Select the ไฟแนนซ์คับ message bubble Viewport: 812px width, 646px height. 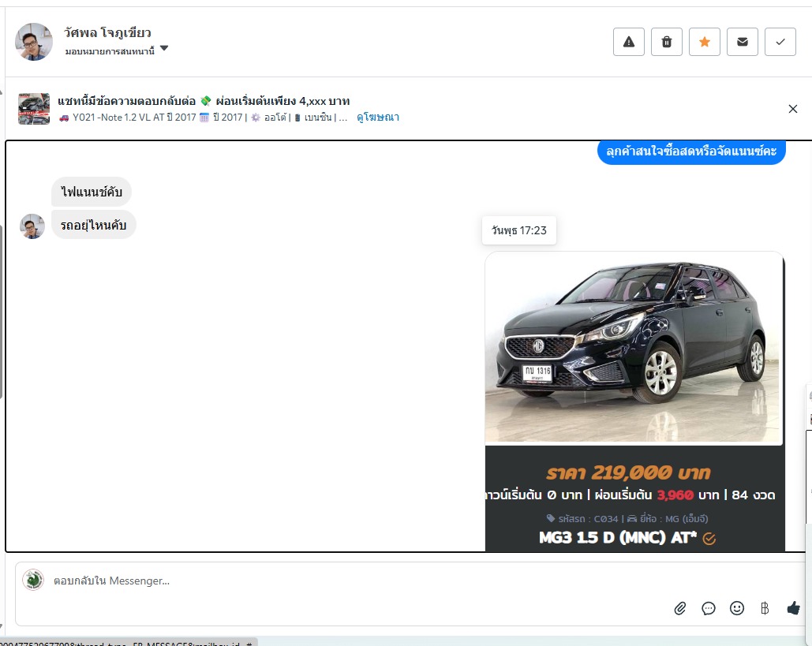pyautogui.click(x=92, y=192)
